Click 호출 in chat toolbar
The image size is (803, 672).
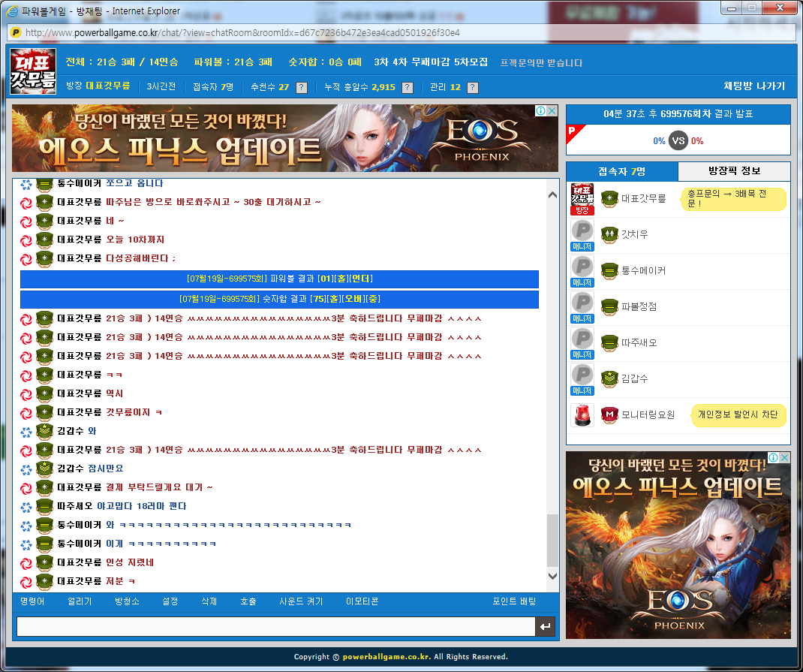pyautogui.click(x=248, y=601)
